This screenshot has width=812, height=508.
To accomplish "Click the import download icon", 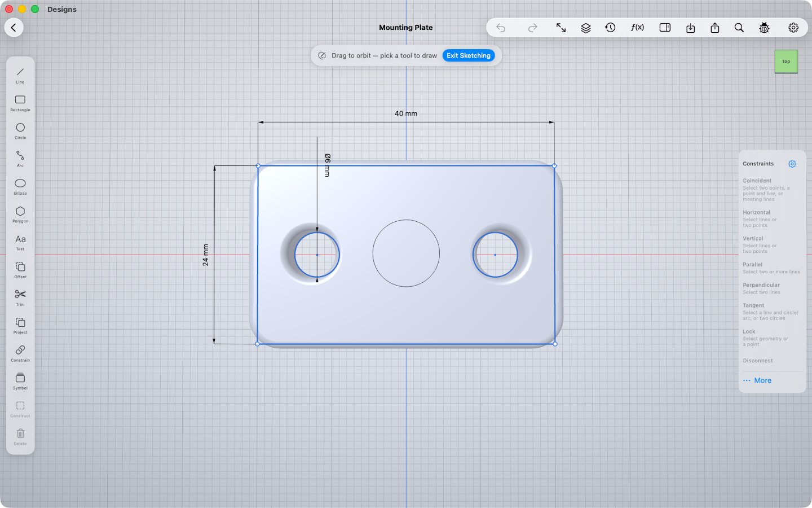I will [x=690, y=28].
